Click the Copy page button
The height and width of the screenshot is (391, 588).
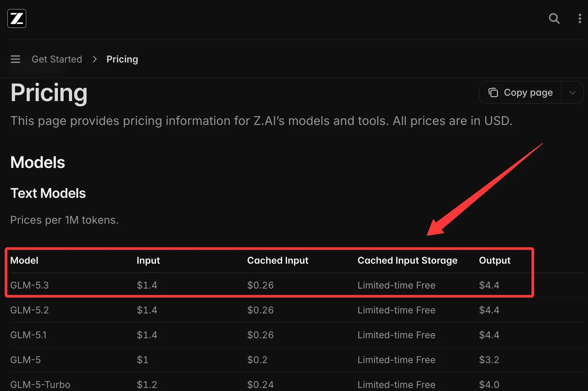pos(520,93)
